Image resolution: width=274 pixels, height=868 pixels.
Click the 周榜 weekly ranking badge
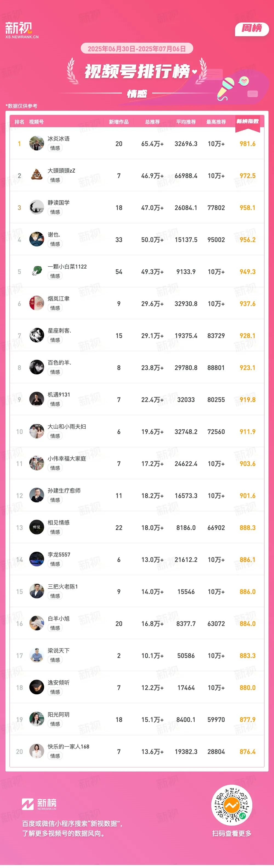click(252, 29)
